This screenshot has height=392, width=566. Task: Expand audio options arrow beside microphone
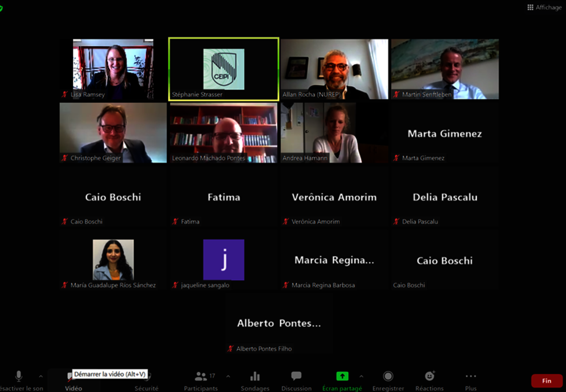pos(41,376)
